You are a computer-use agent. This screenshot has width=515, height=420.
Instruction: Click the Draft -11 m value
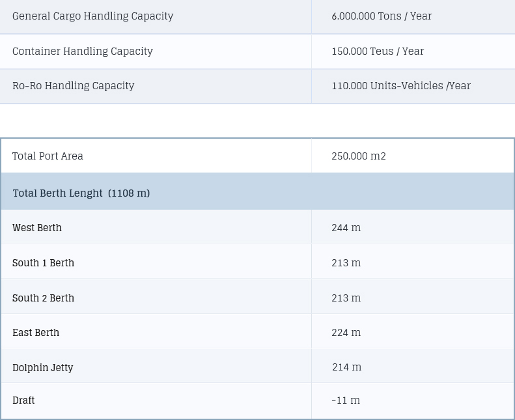(x=346, y=400)
